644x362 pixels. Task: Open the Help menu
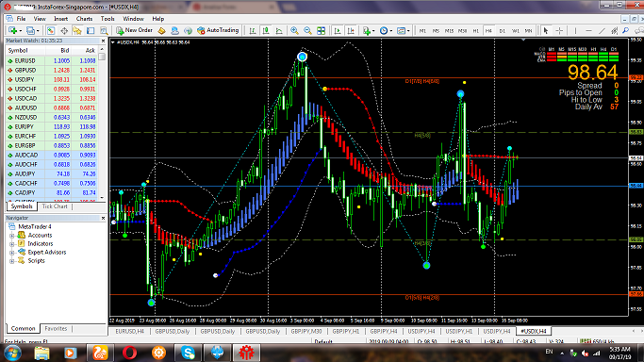(x=158, y=19)
